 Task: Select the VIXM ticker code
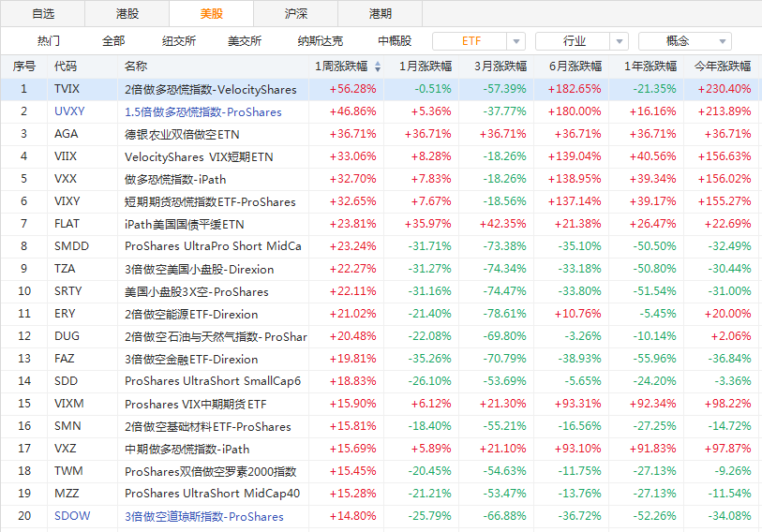[x=69, y=404]
